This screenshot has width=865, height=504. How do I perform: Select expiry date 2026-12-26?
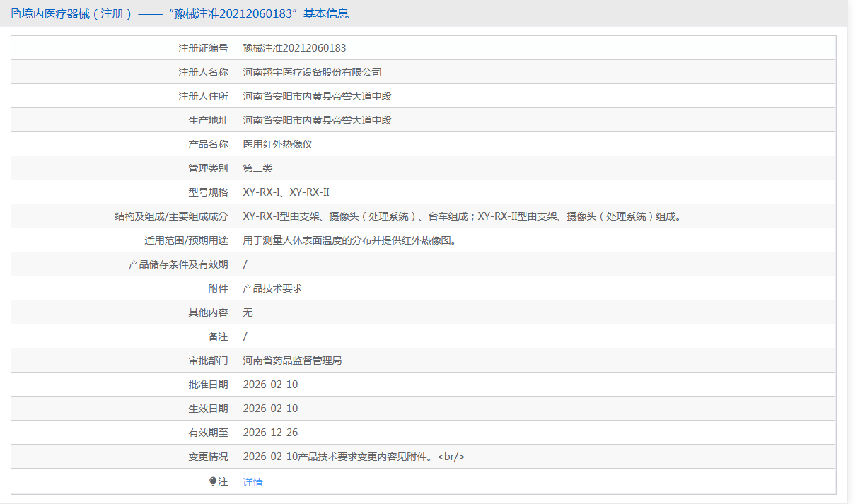(270, 433)
